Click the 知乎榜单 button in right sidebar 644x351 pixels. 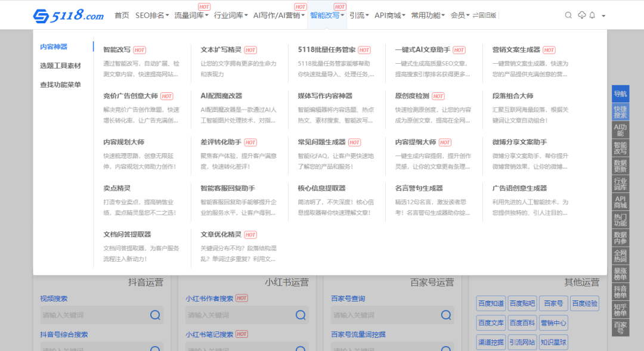tap(620, 310)
